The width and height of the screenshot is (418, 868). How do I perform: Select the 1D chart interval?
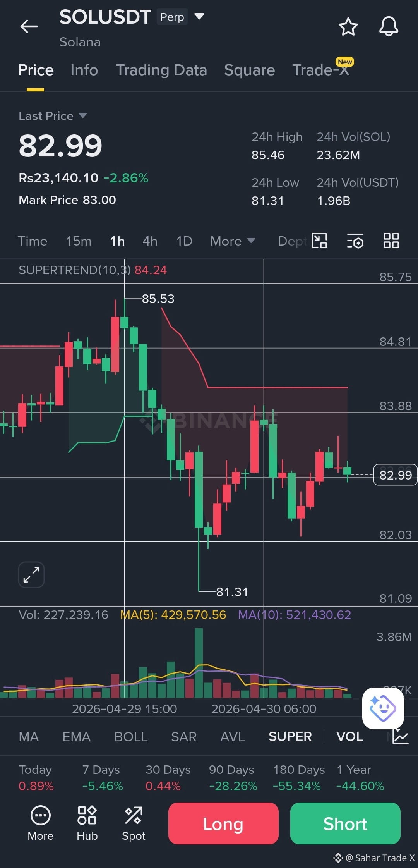pyautogui.click(x=184, y=241)
